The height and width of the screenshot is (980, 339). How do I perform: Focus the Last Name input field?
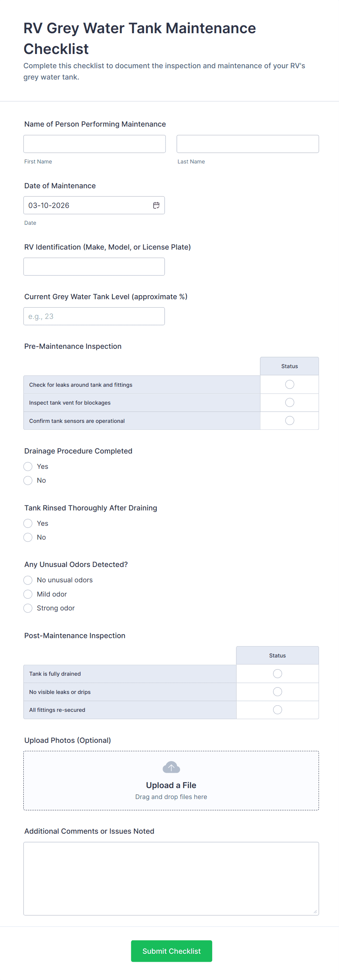[x=248, y=144]
